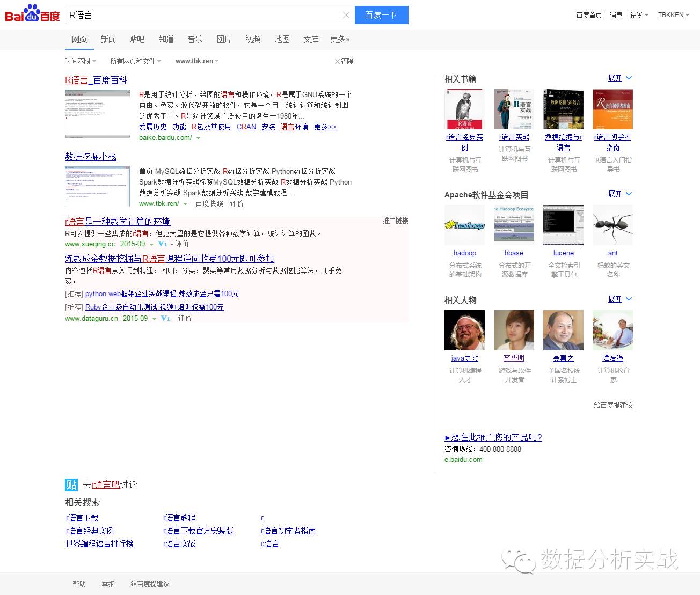Open the green arrow beside www.tbk.ren result
Image resolution: width=700 pixels, height=595 pixels.
point(185,204)
